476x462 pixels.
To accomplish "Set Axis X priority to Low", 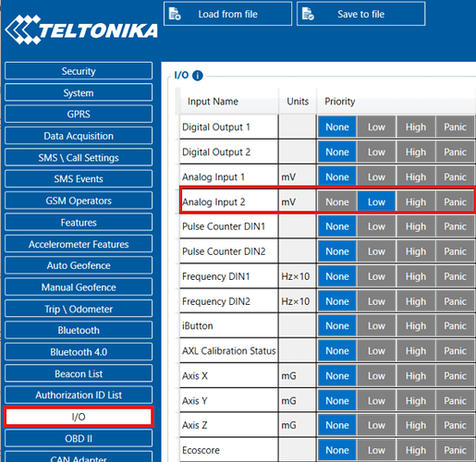I will (x=376, y=376).
